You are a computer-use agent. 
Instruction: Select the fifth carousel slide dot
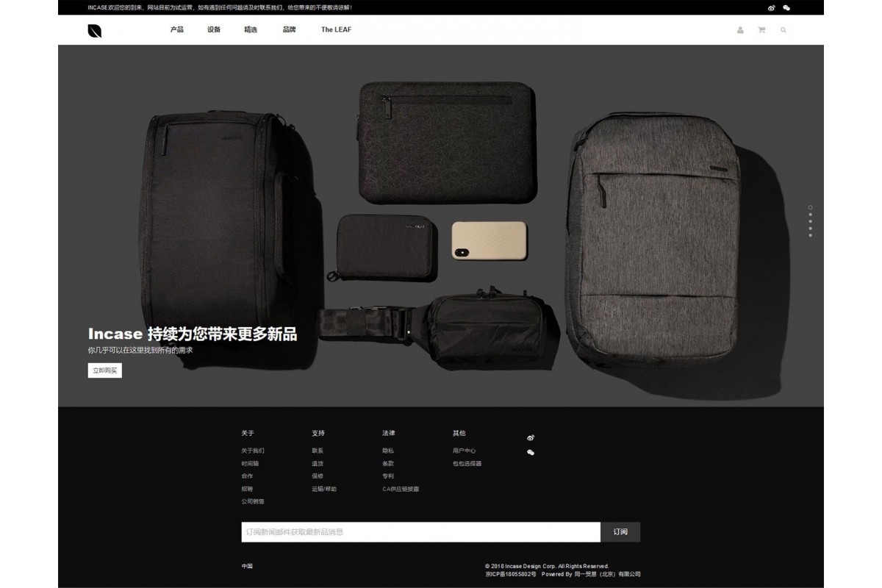810,235
